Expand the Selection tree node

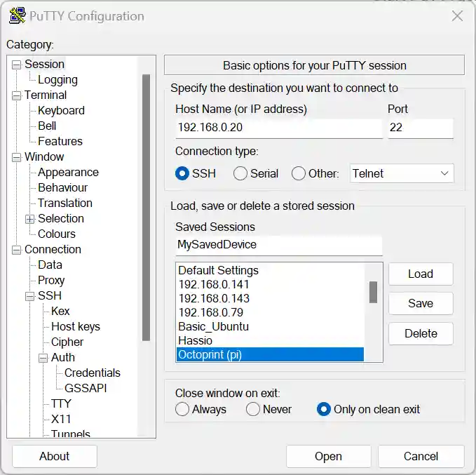(x=29, y=219)
